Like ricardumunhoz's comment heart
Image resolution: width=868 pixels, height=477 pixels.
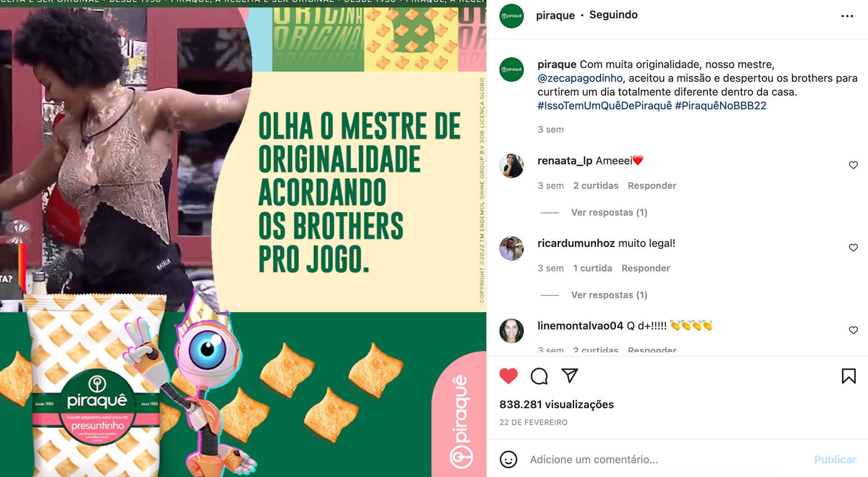pos(853,248)
